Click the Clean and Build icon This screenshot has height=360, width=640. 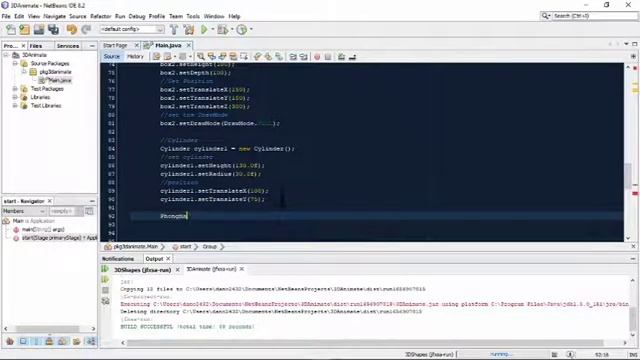pyautogui.click(x=189, y=29)
